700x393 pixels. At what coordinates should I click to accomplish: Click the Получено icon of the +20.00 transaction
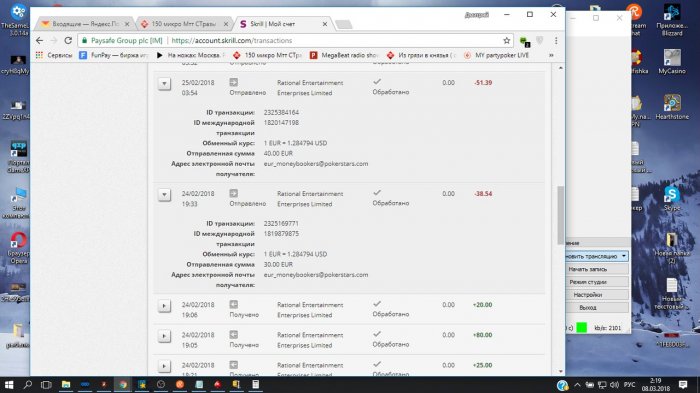coord(233,305)
